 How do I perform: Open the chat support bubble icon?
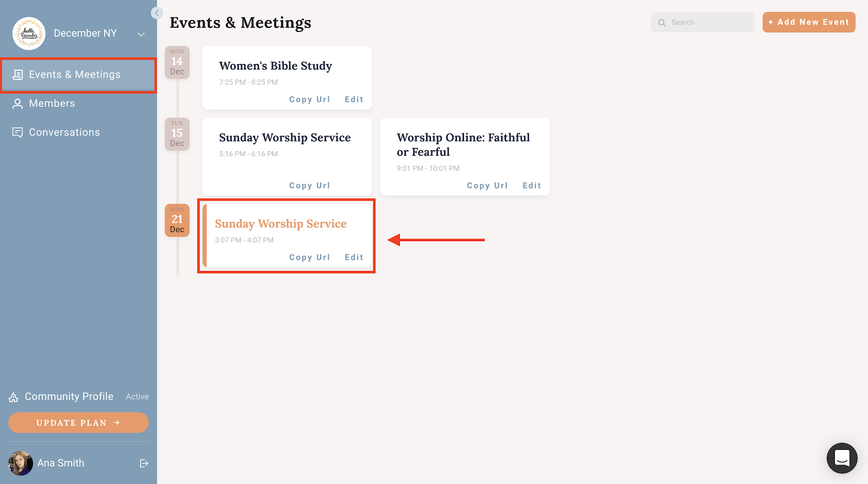coord(842,458)
